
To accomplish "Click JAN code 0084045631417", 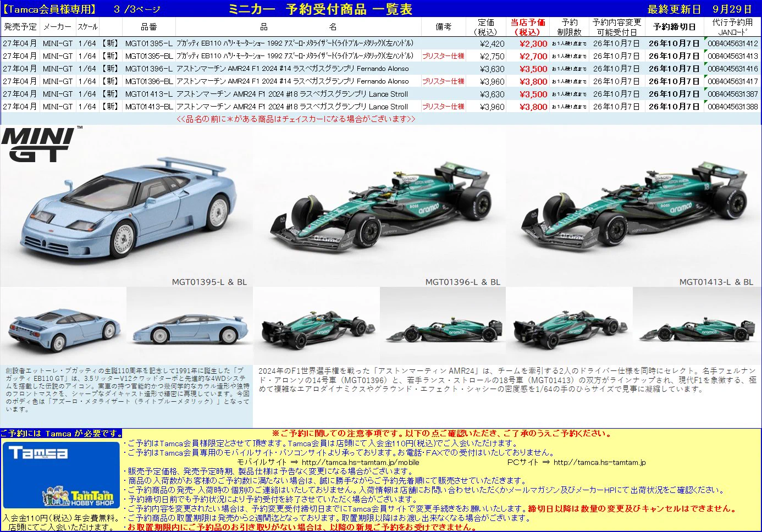I will coord(733,81).
